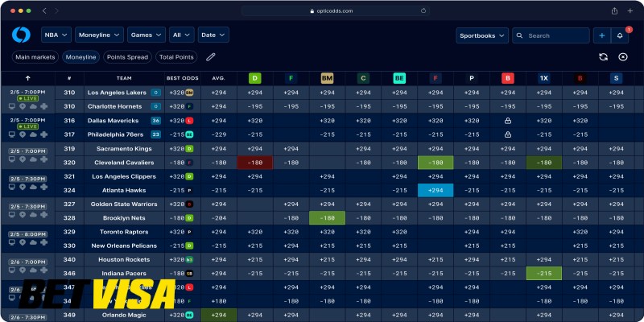The height and width of the screenshot is (322, 644).
Task: Toggle the Points Spread filter chip
Action: tap(127, 57)
